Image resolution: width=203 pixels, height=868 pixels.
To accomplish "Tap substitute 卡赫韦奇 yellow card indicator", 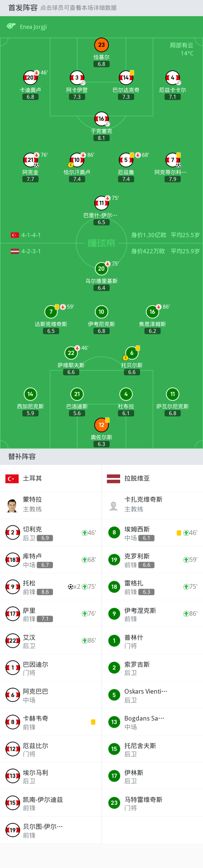I will coord(93,722).
